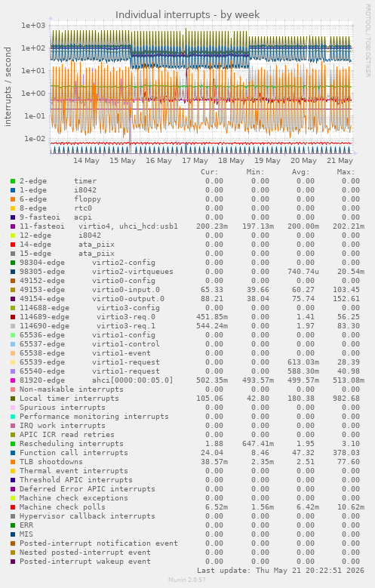This screenshot has width=375, height=588.
Task: Click the olive swatch for Local timer interrupts
Action: click(13, 399)
